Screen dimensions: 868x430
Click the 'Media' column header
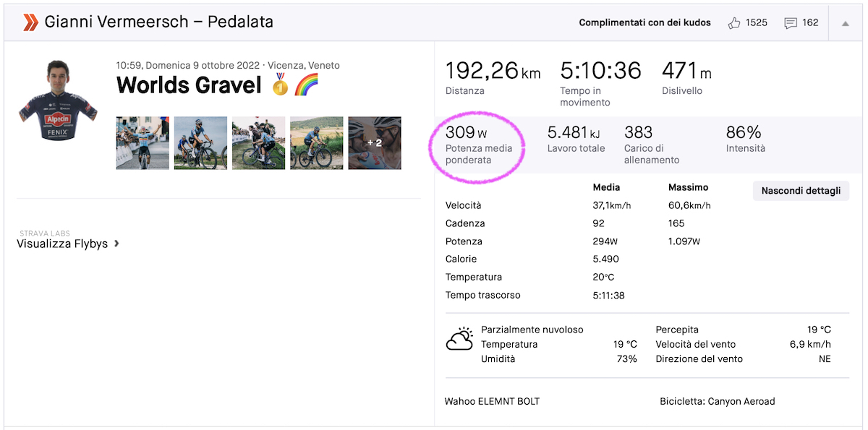point(606,188)
